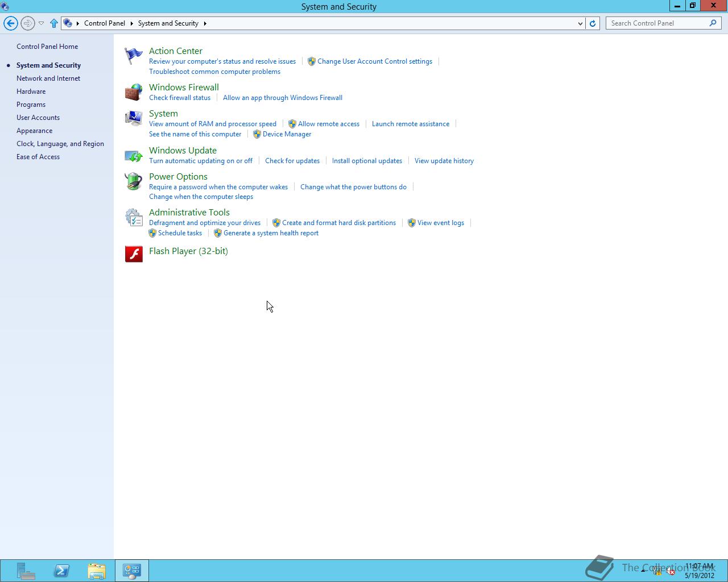Expand the address bar history dropdown
The image size is (728, 582).
click(x=580, y=23)
